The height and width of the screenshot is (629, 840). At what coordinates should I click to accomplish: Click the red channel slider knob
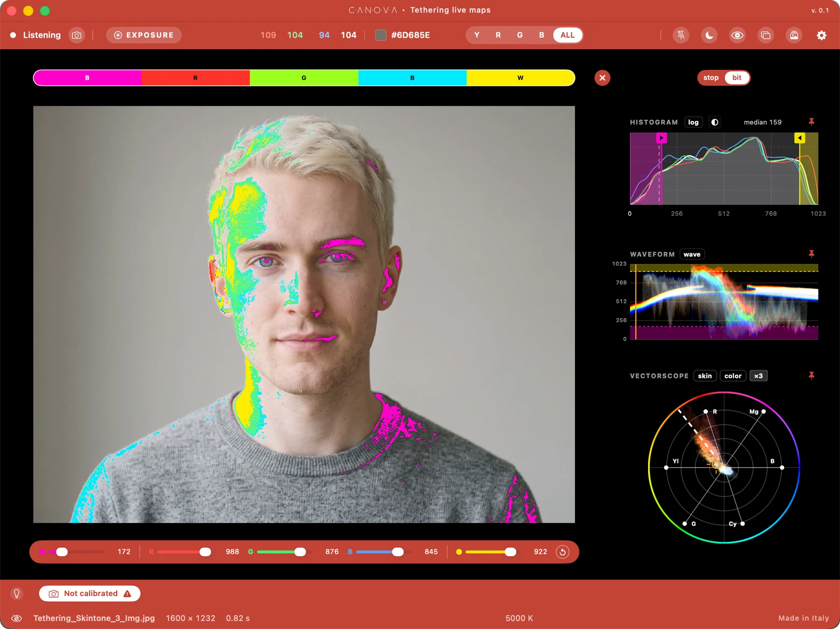tap(205, 552)
